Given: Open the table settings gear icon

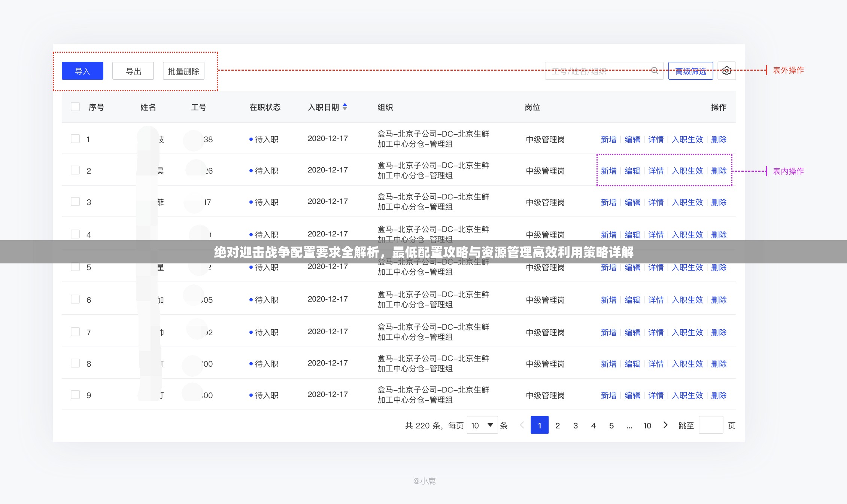Looking at the screenshot, I should coord(726,71).
